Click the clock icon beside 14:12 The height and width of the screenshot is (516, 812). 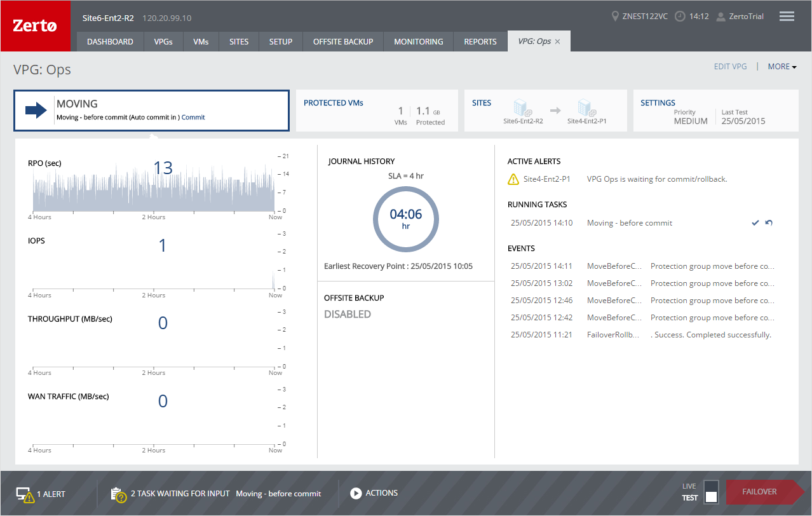(680, 17)
